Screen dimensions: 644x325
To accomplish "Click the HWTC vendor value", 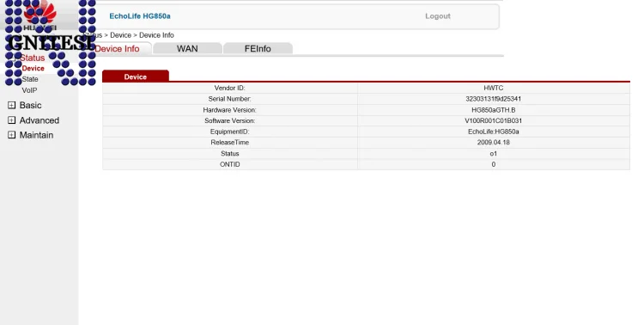I will coord(493,88).
